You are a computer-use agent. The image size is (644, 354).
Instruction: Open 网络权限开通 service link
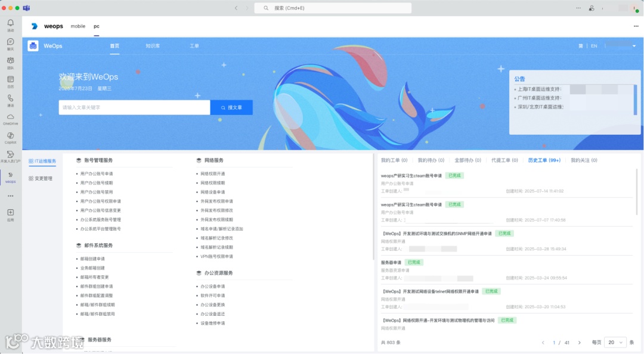[213, 173]
